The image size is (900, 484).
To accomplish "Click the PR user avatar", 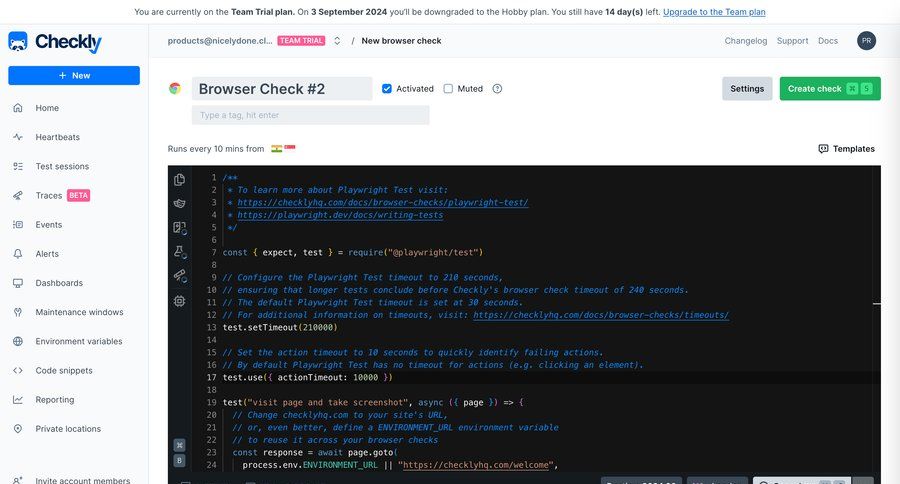I will [x=866, y=41].
